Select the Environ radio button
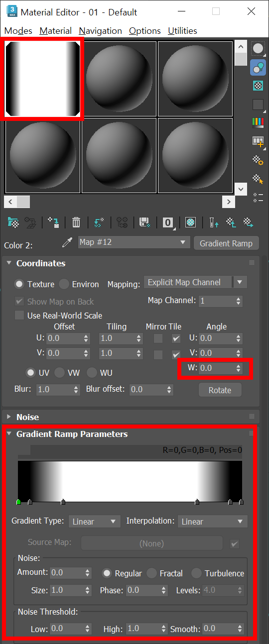This screenshot has height=644, width=269. click(x=64, y=284)
